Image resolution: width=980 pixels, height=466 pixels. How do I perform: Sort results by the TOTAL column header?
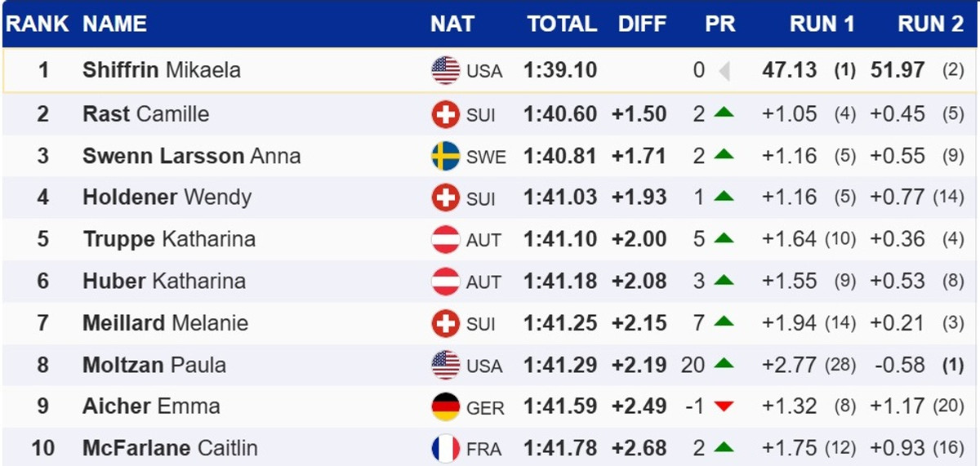[562, 24]
